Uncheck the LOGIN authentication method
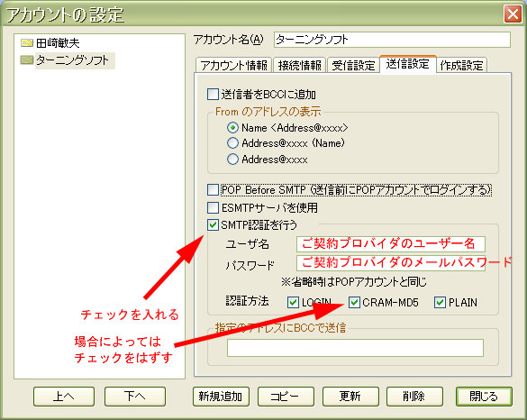 click(x=293, y=302)
